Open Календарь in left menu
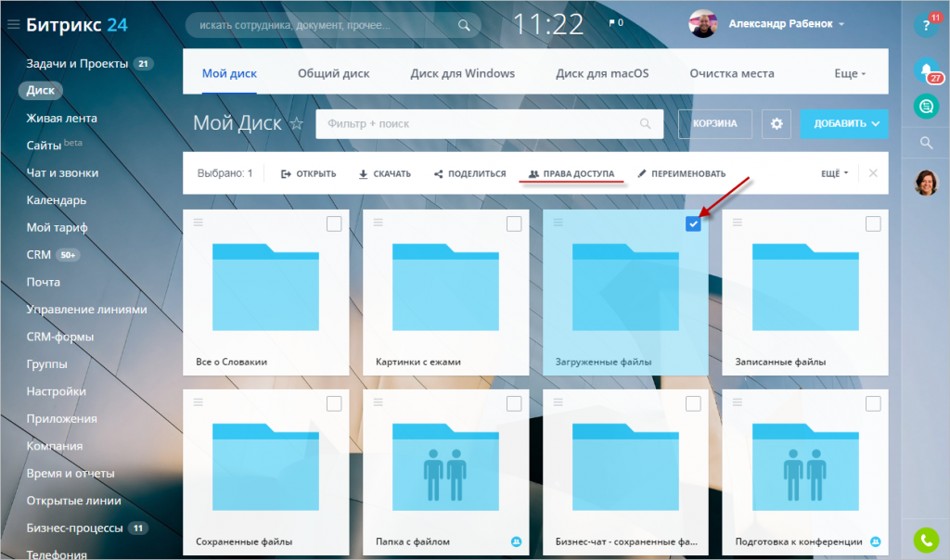The width and height of the screenshot is (950, 560). [x=57, y=200]
